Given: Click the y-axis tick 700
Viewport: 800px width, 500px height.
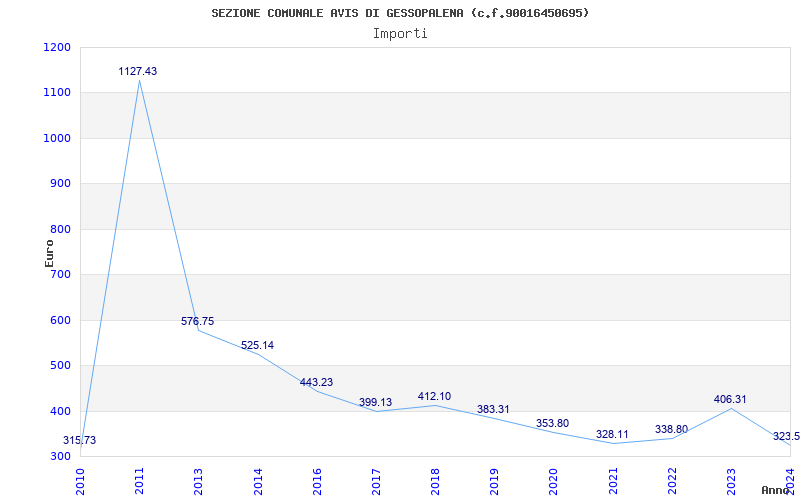Looking at the screenshot, I should (x=60, y=274).
